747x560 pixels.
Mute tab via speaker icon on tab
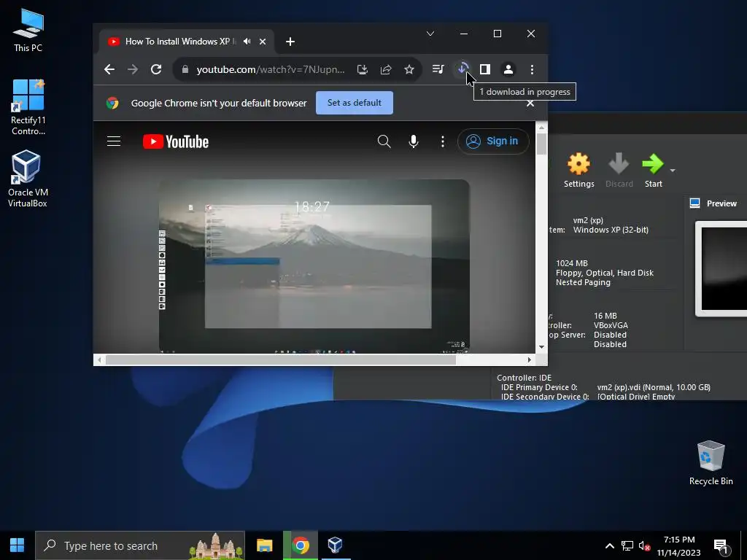(247, 42)
